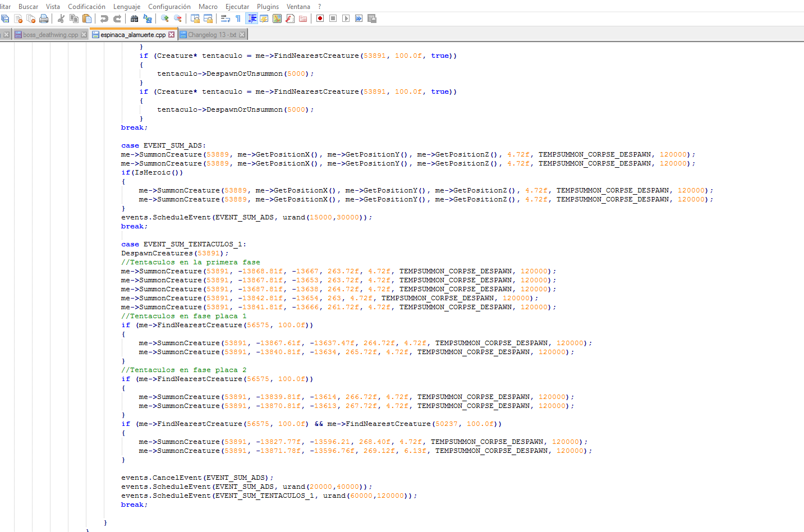Close the espinaca_alamuerte.cpp tab
Viewport: 804px width, 532px height.
click(172, 35)
